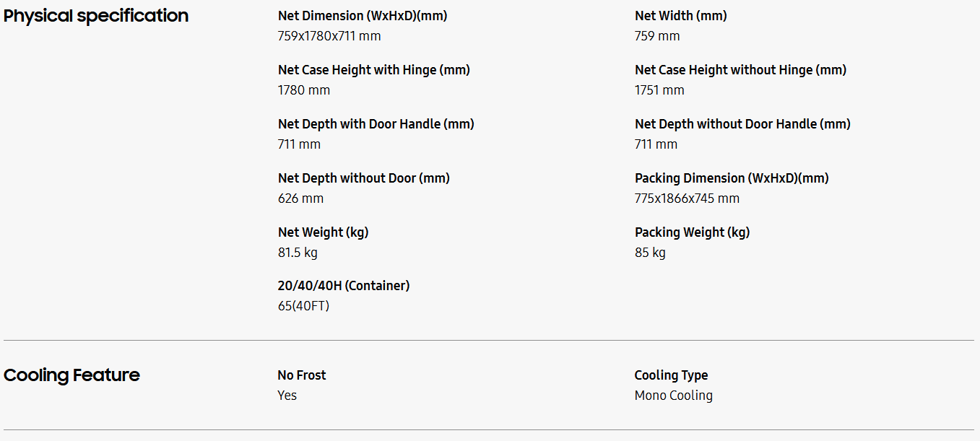Click Net Depth with Door Handle label
This screenshot has width=980, height=441.
coord(376,124)
